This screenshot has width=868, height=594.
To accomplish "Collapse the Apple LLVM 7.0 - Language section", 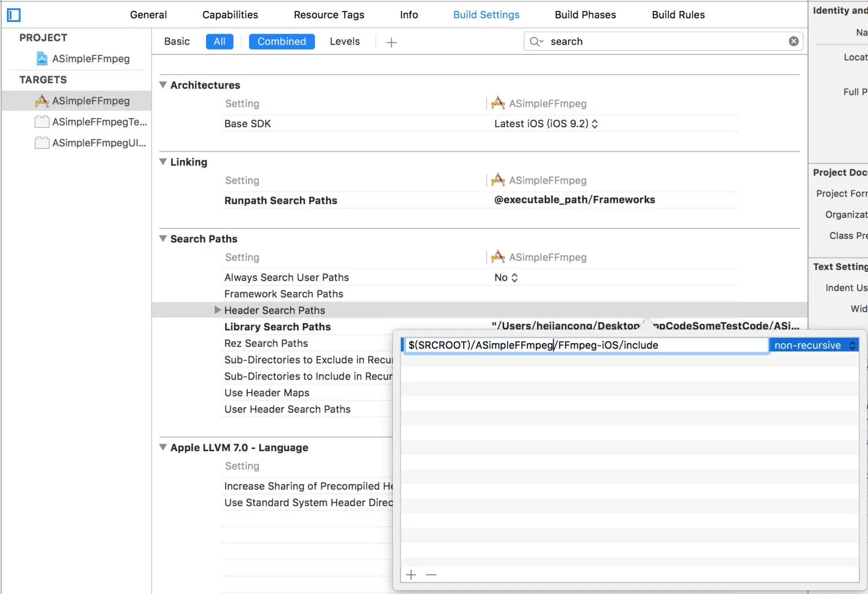I will tap(163, 448).
